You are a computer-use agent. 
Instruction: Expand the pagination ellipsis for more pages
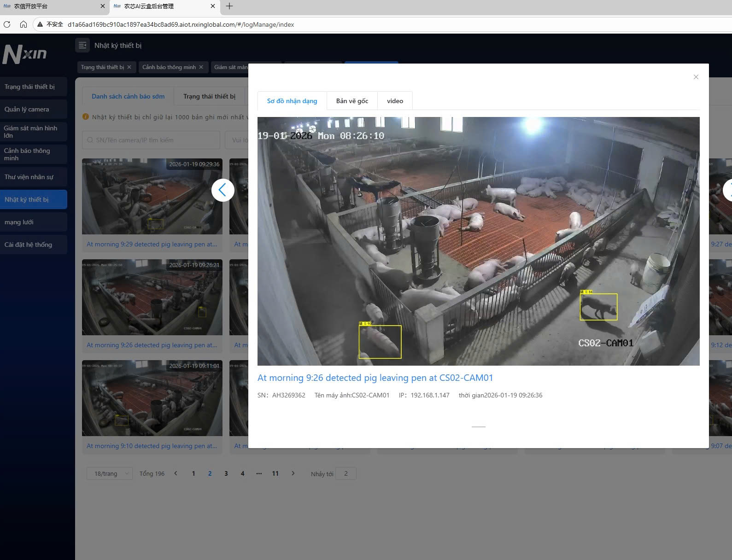pyautogui.click(x=259, y=473)
